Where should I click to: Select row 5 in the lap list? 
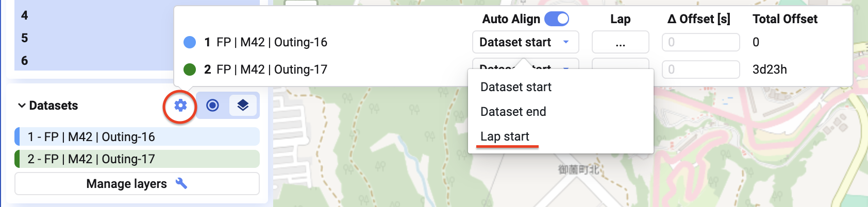pyautogui.click(x=25, y=38)
